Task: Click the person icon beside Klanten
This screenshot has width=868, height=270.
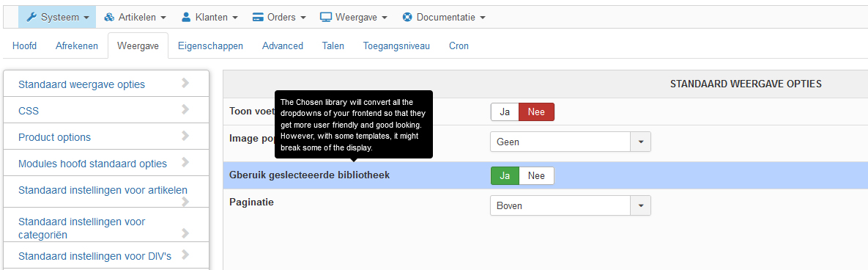Action: tap(186, 17)
